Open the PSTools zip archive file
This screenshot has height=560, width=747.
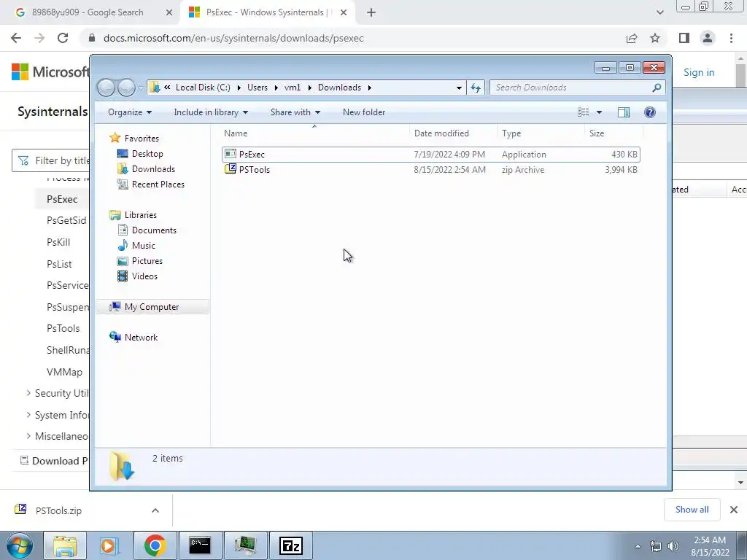[431, 169]
